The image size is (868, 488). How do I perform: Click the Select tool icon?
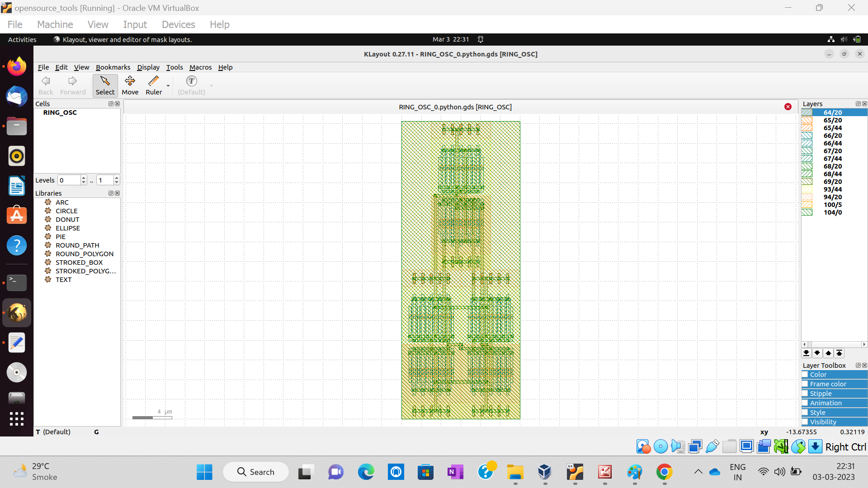tap(105, 85)
